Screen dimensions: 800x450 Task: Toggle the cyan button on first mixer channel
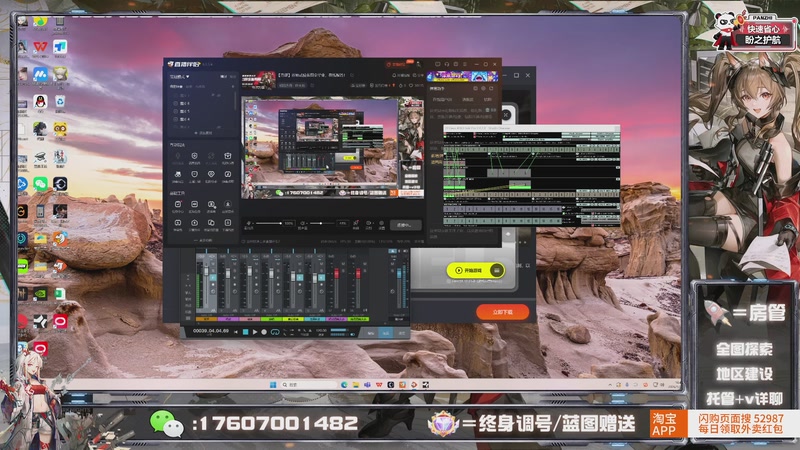point(213,277)
